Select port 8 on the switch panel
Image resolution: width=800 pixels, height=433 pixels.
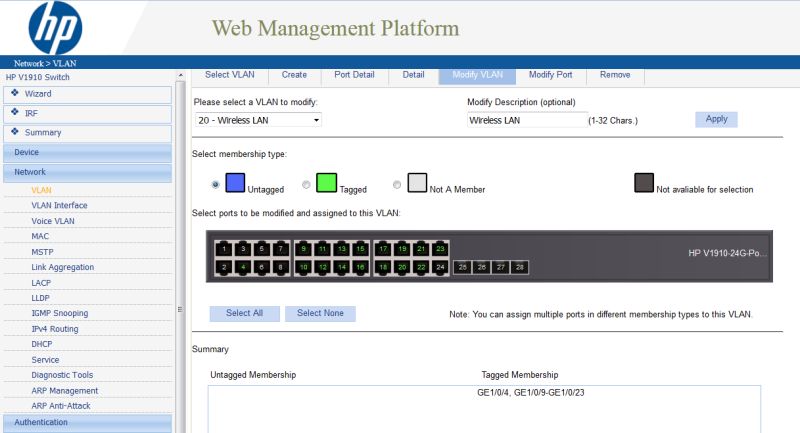click(x=281, y=267)
